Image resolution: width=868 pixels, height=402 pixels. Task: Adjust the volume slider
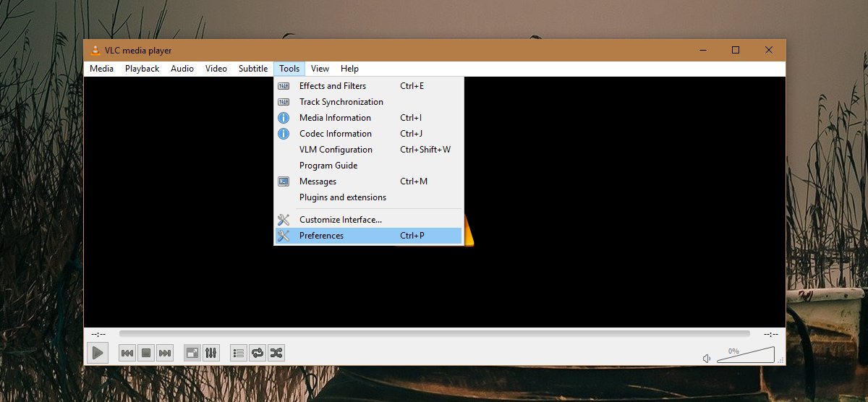[x=747, y=355]
